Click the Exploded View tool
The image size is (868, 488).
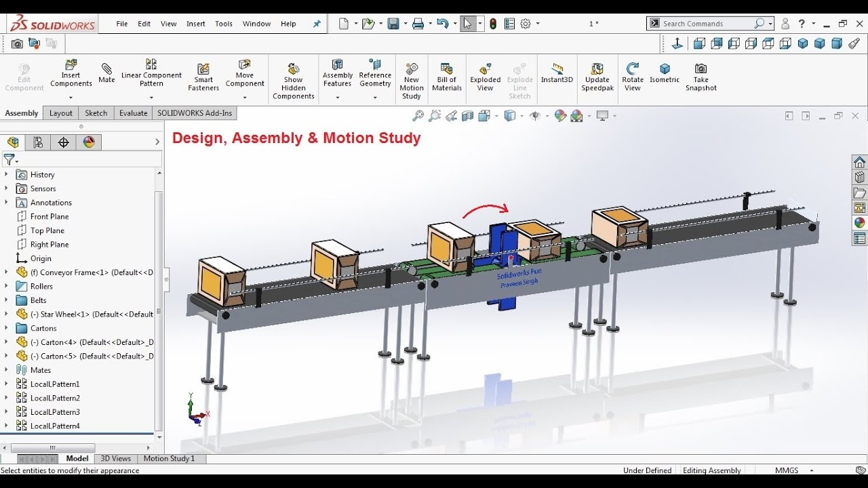(x=486, y=77)
